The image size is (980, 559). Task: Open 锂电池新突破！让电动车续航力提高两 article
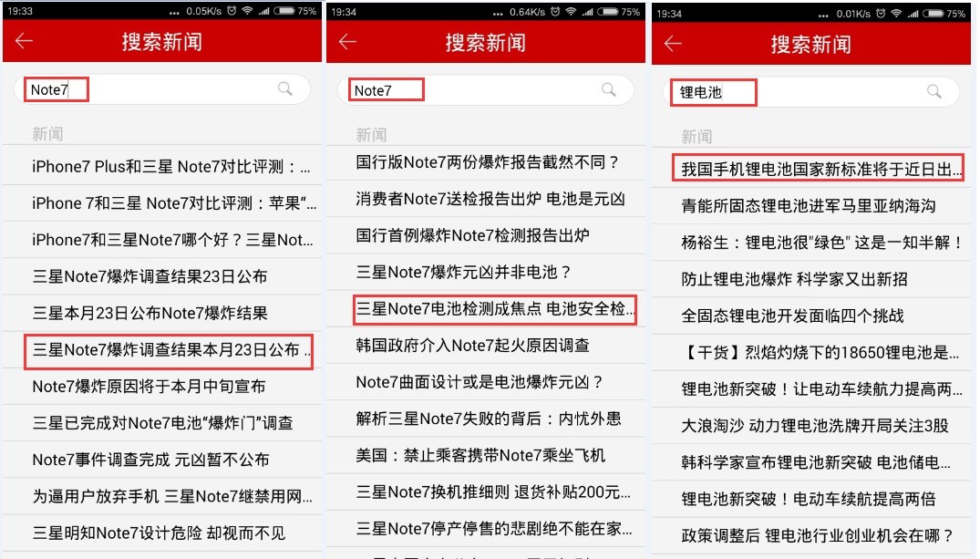point(811,388)
